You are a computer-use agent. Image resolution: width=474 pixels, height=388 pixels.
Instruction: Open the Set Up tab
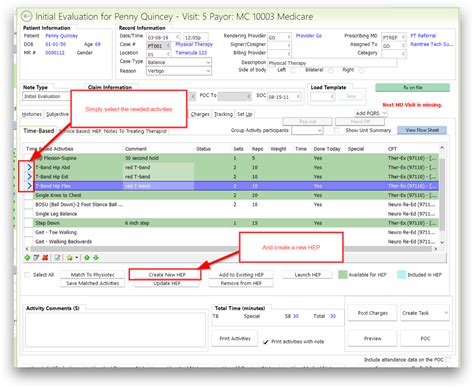tap(245, 114)
